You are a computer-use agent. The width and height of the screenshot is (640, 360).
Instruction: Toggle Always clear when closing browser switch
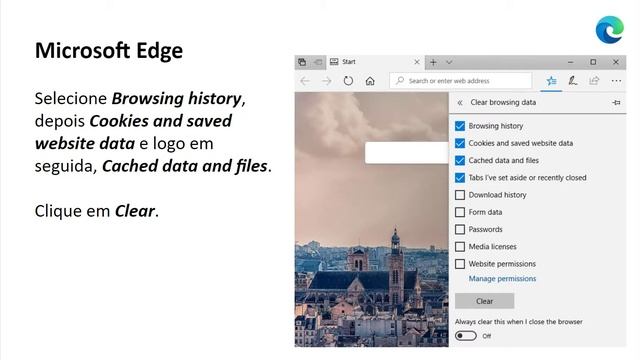pos(466,336)
